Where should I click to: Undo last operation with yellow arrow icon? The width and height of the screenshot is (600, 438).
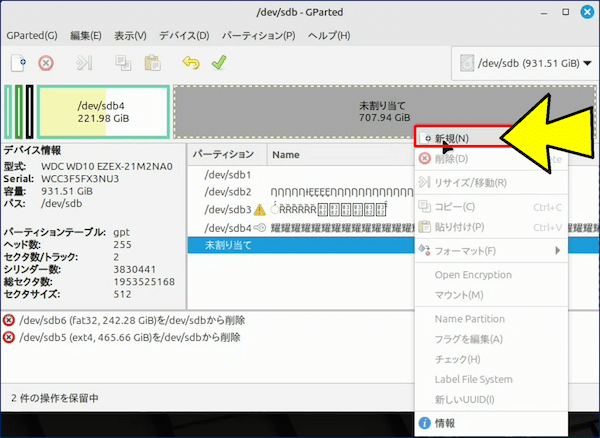(x=191, y=62)
